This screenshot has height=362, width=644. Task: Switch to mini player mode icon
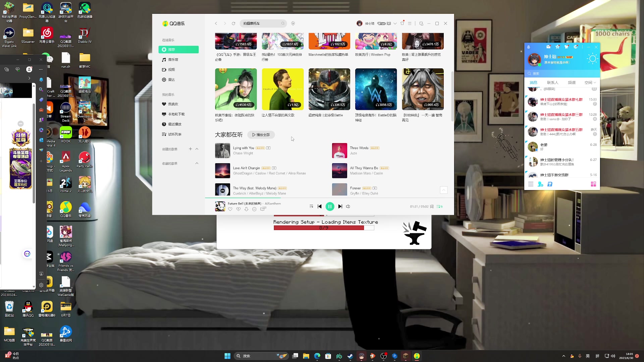tap(421, 23)
